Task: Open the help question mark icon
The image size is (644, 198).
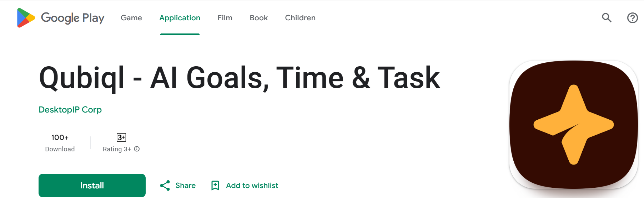Action: point(632,18)
